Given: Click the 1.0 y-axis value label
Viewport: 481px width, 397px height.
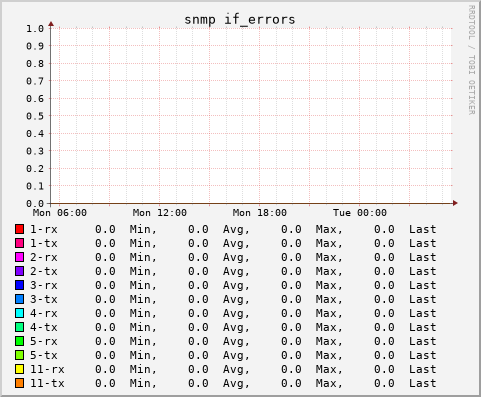Looking at the screenshot, I should point(35,29).
